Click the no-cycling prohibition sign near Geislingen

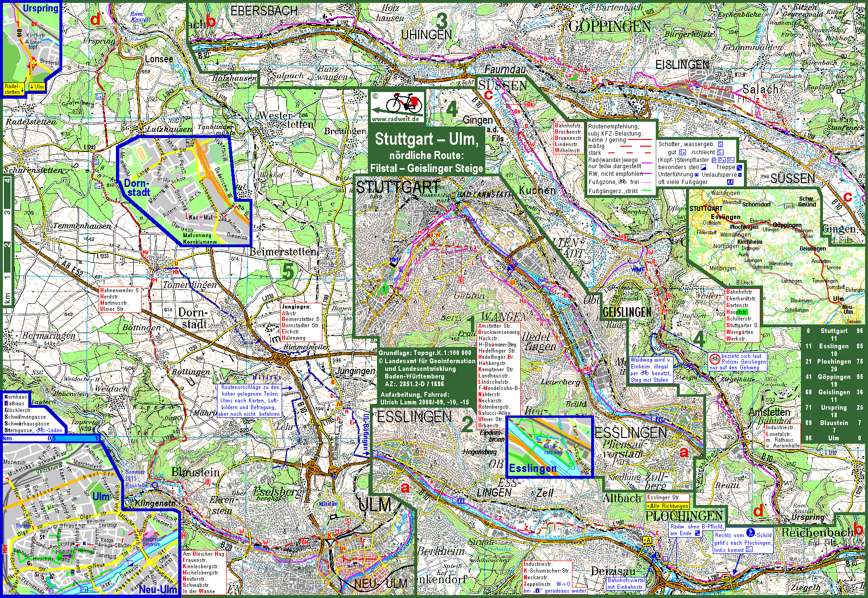[x=715, y=358]
